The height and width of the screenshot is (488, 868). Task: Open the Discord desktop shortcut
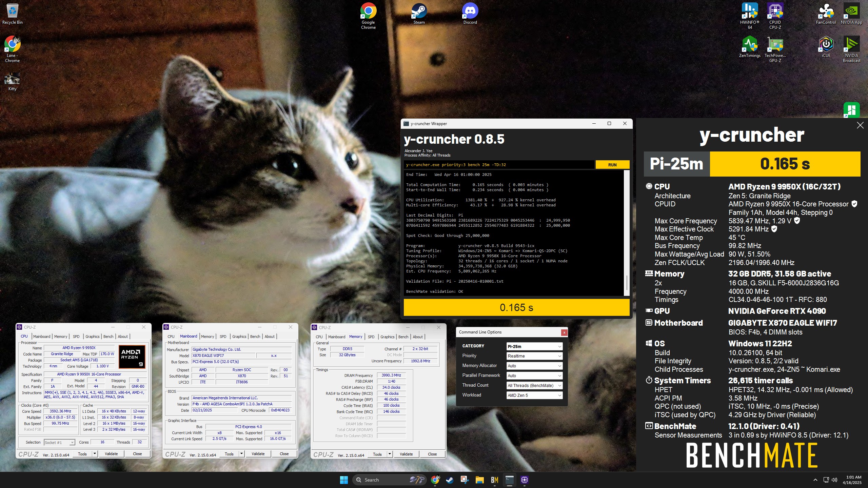pos(470,14)
